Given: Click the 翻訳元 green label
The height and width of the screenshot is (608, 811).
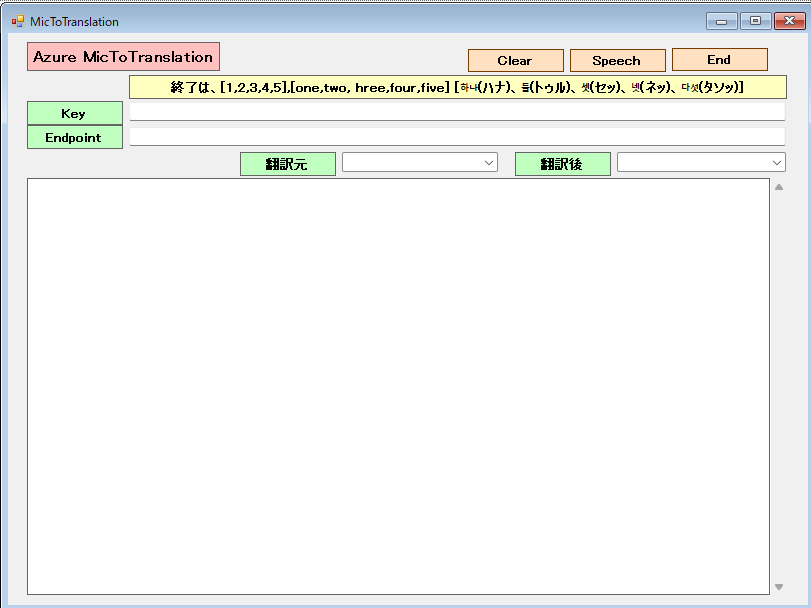Looking at the screenshot, I should 287,164.
